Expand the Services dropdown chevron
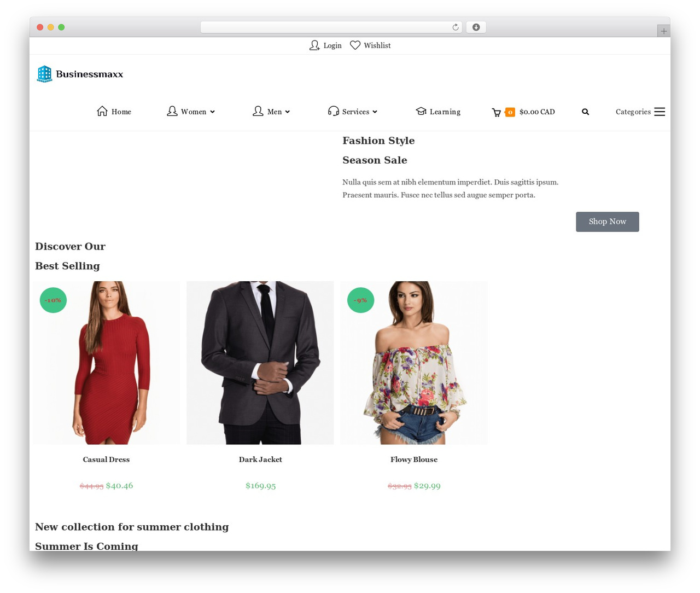This screenshot has height=593, width=700. pos(375,112)
